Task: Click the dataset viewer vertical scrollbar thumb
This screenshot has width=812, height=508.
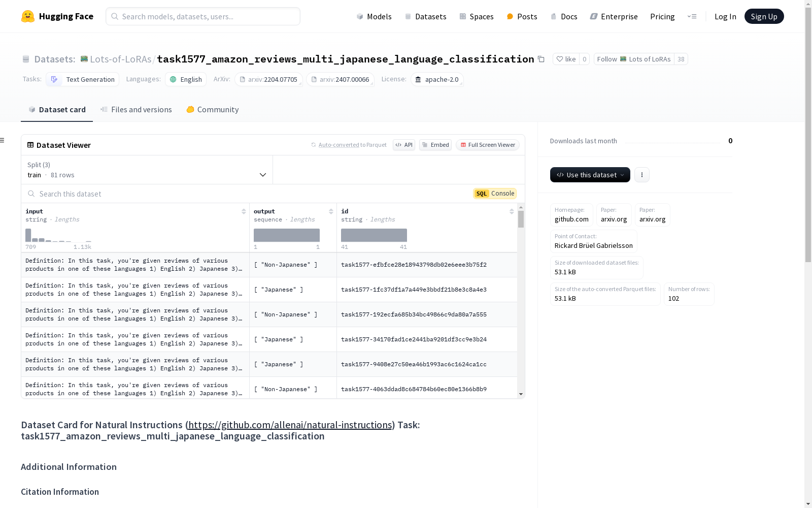Action: pyautogui.click(x=521, y=219)
